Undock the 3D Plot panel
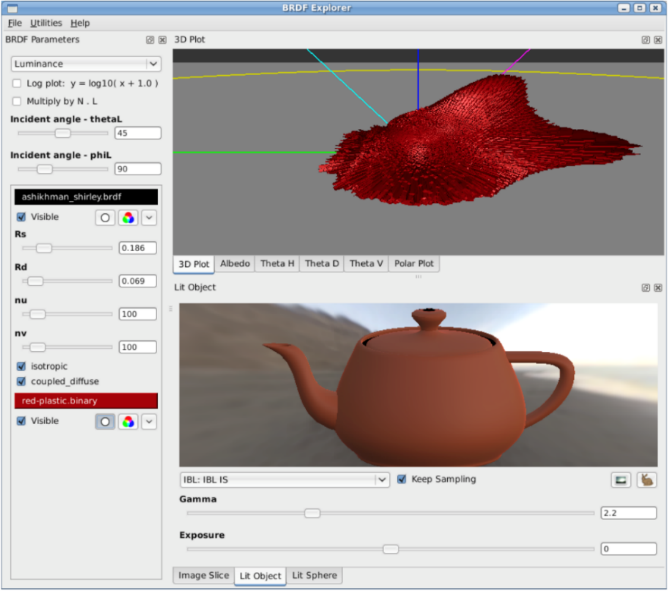 (646, 40)
